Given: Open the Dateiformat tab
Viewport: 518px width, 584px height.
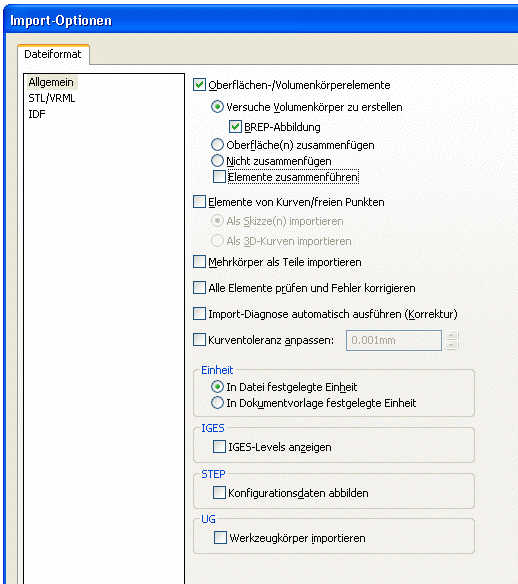Looking at the screenshot, I should click(53, 54).
